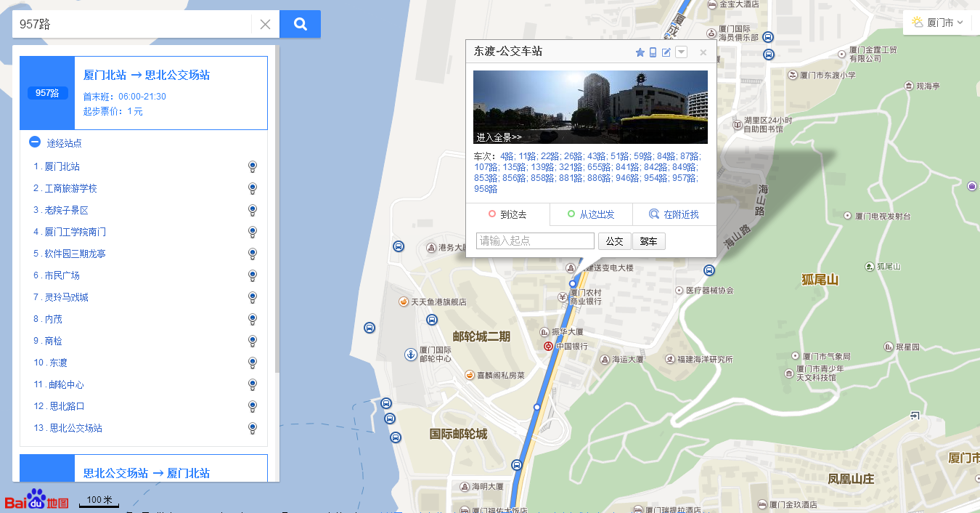Click the route panel vertical scrollbar
Viewport: 980px width, 513px height.
click(277, 211)
